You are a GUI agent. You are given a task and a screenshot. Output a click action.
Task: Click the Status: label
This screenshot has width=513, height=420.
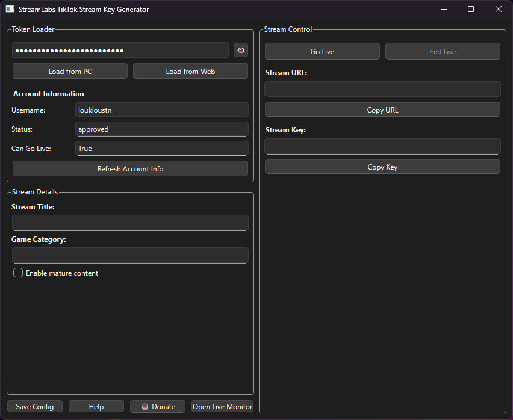(22, 129)
